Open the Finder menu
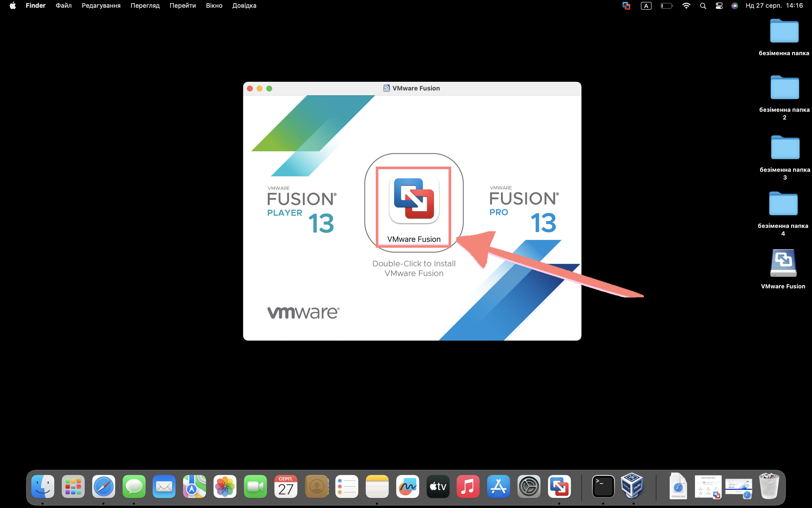This screenshot has width=812, height=508. (36, 5)
